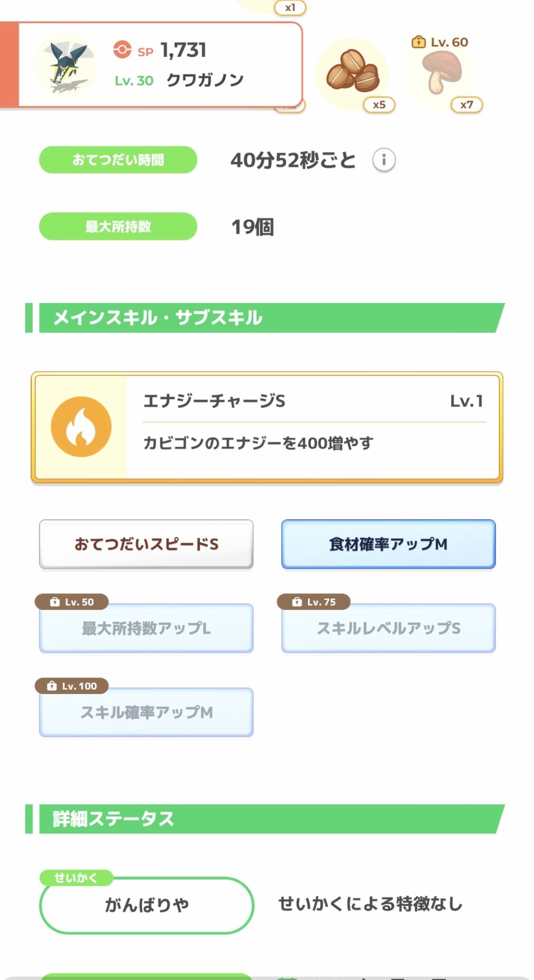Open the 食材確率アップM sub skill

click(x=388, y=544)
